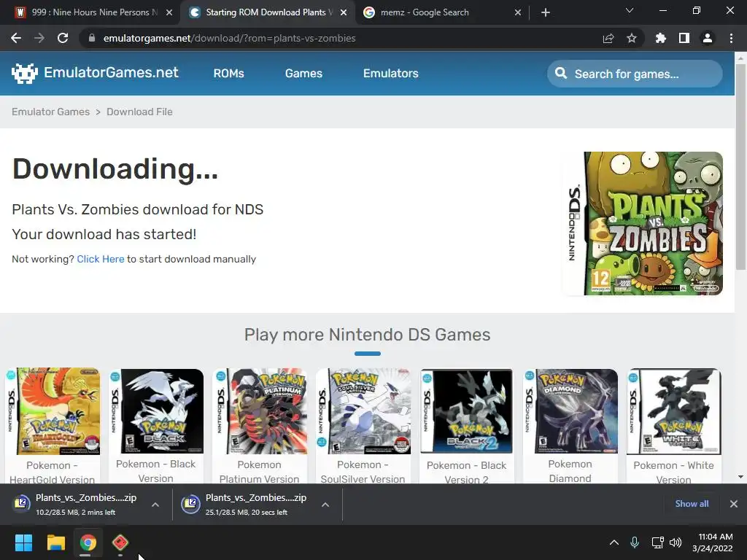The width and height of the screenshot is (747, 560).
Task: Click Here to start download manually
Action: 101,259
